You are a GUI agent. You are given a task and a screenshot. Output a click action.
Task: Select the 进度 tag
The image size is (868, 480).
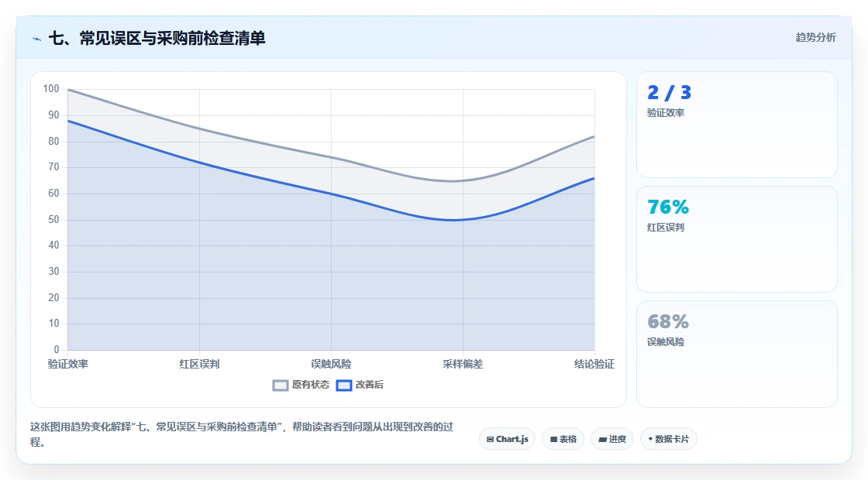click(x=612, y=439)
